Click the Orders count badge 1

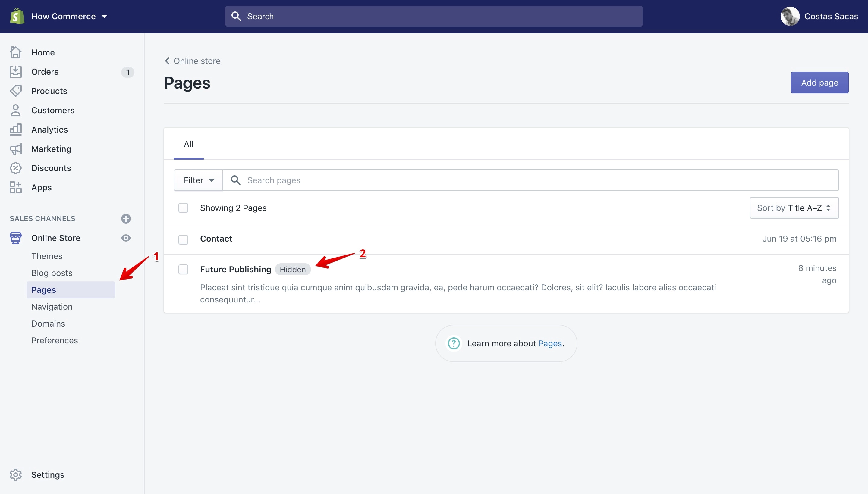(x=127, y=72)
